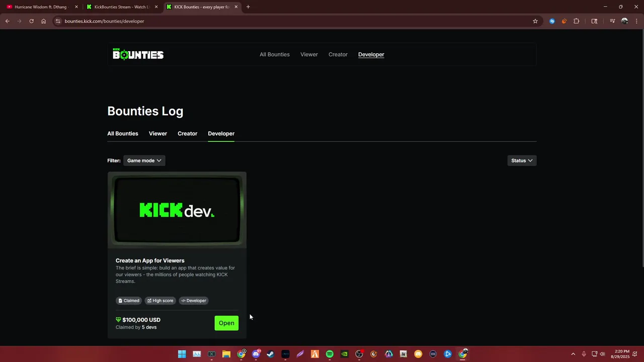Click the microphone tray icon
Screen dimensions: 644x362
click(x=584, y=354)
